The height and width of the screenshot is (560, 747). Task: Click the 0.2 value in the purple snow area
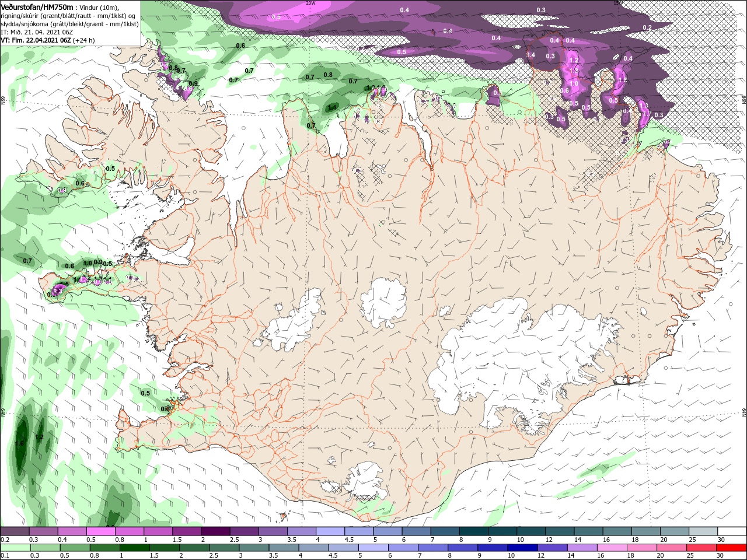click(647, 27)
